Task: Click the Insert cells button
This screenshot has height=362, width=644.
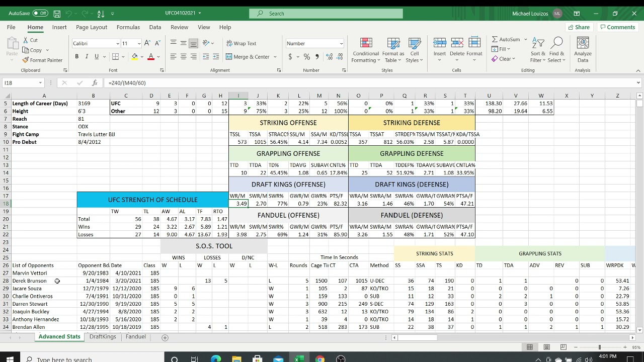Action: [x=440, y=50]
